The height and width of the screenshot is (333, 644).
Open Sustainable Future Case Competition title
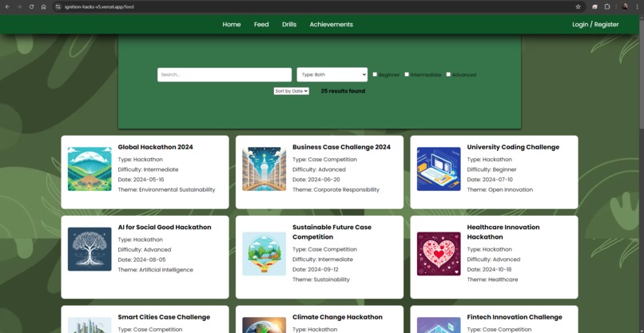point(332,232)
